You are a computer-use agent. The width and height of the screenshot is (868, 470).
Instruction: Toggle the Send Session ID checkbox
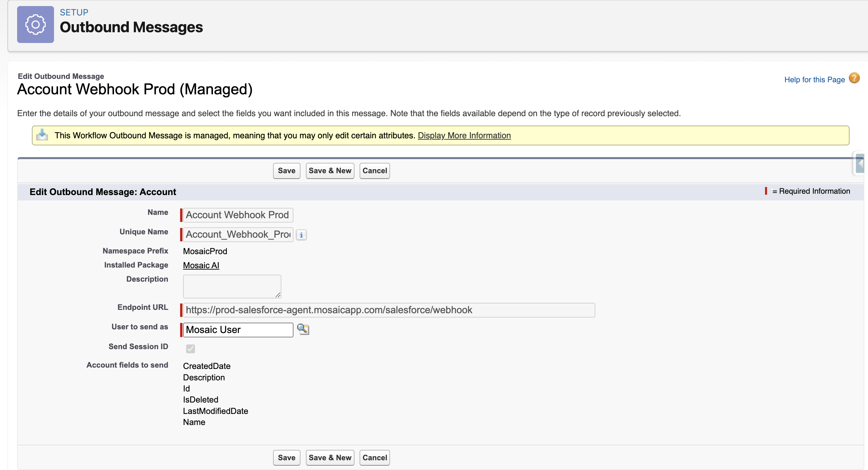[x=191, y=348]
